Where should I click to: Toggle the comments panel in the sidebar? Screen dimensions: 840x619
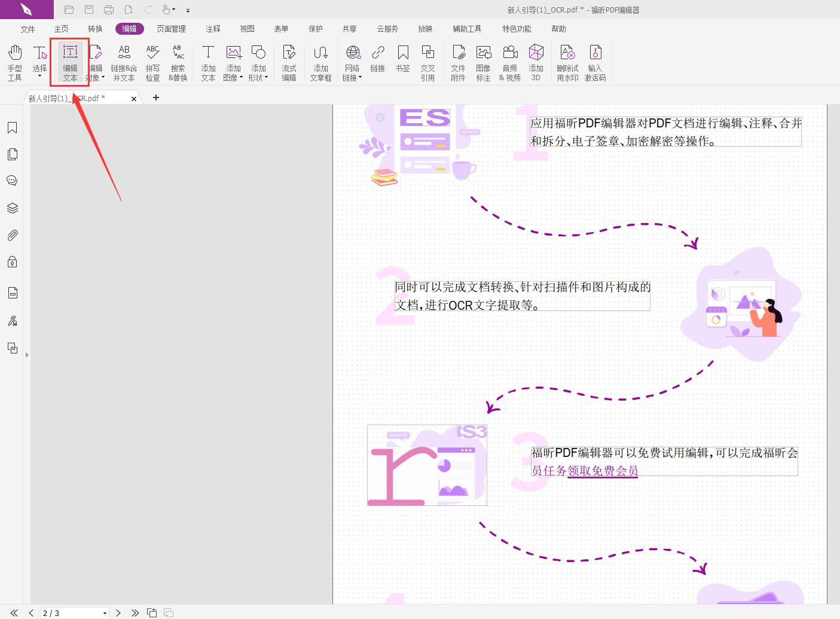[12, 180]
